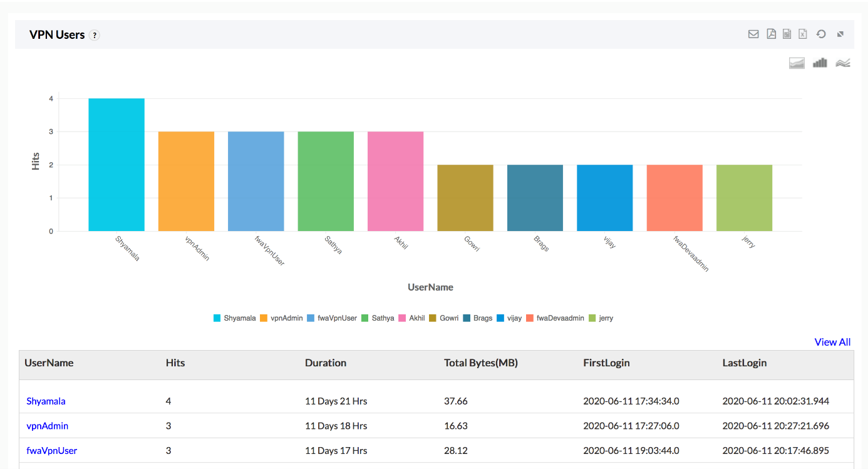This screenshot has width=868, height=469.
Task: Click the fwaVpnUser table row
Action: [x=52, y=450]
